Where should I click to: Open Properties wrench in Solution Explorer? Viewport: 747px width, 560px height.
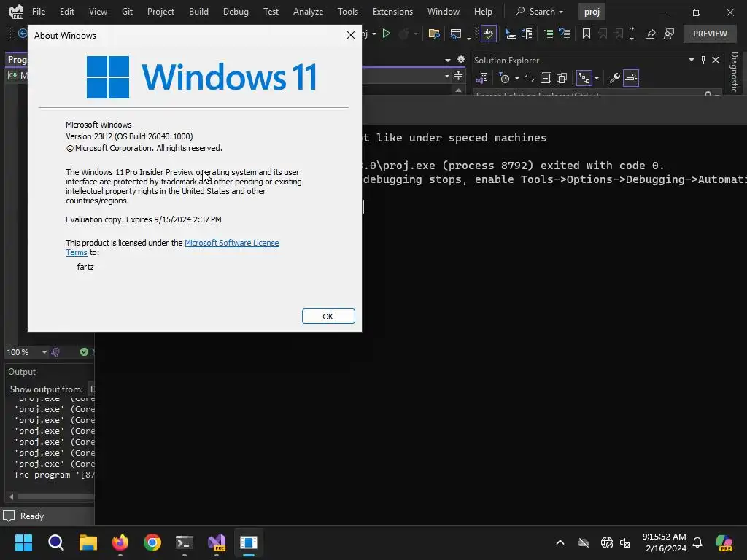(614, 78)
